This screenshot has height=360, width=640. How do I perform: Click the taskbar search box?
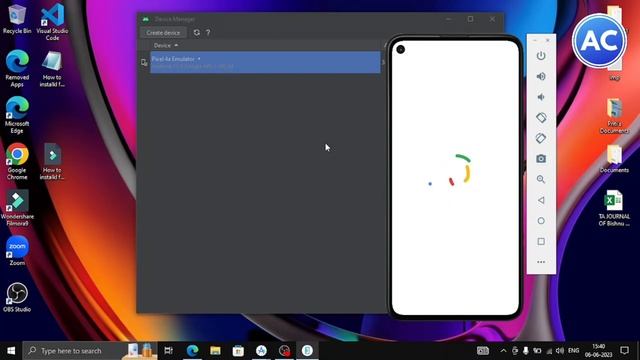(x=90, y=351)
